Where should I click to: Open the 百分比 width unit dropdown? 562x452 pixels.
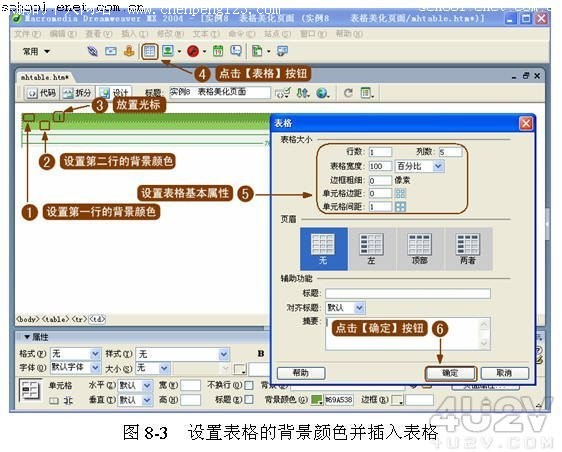coord(438,166)
